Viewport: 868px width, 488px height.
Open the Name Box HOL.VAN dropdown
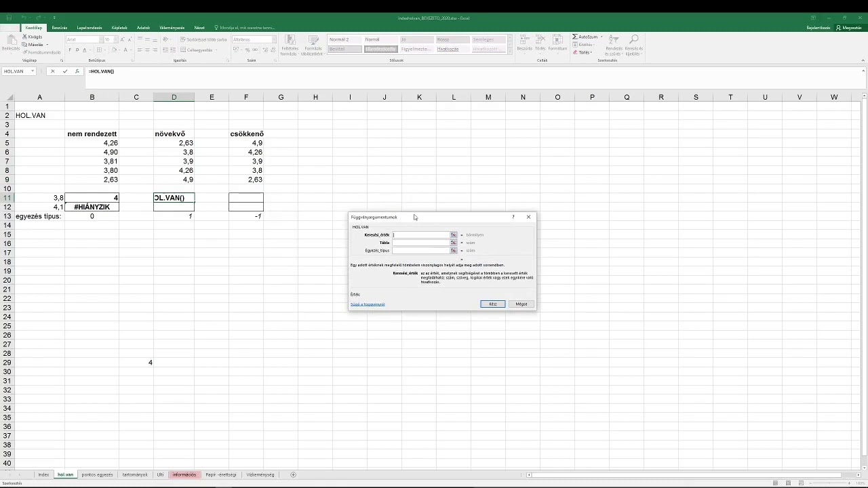coord(32,71)
